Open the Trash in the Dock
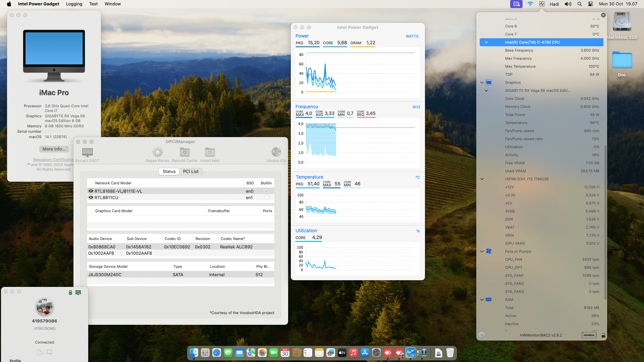644x362 pixels. (450, 353)
